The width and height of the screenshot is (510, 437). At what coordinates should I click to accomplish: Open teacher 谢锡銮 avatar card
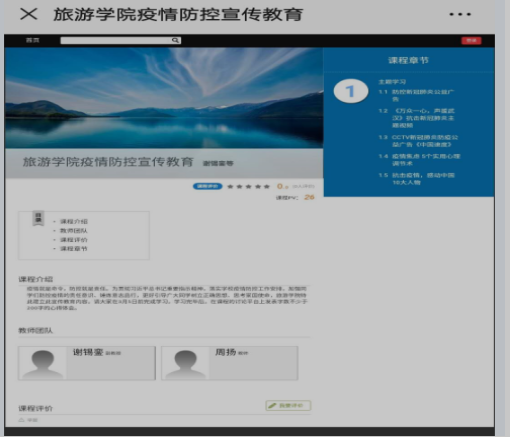pyautogui.click(x=87, y=363)
